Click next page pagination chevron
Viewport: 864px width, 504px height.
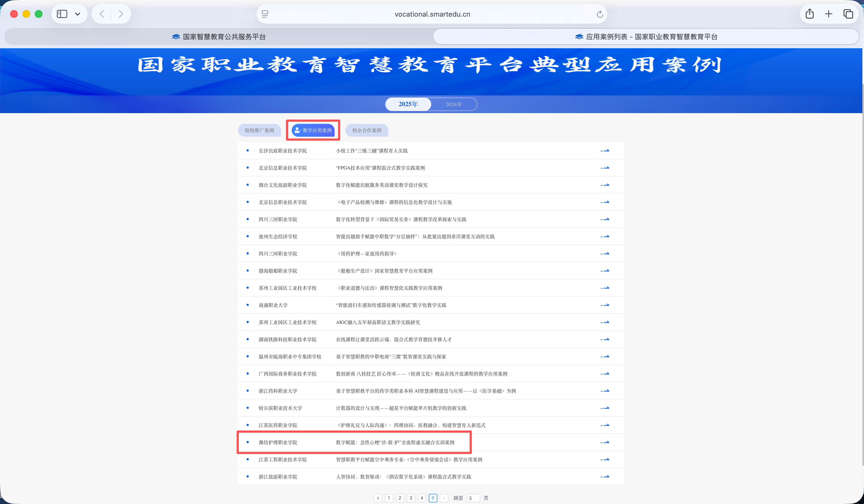coord(444,498)
